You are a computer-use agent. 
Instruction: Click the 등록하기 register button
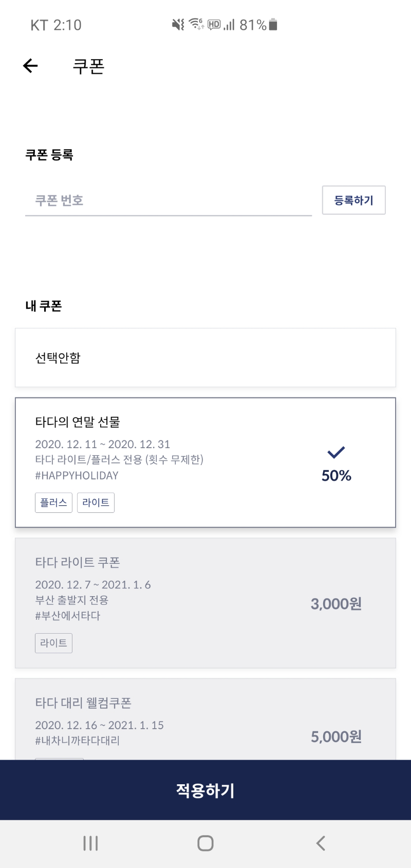[353, 200]
